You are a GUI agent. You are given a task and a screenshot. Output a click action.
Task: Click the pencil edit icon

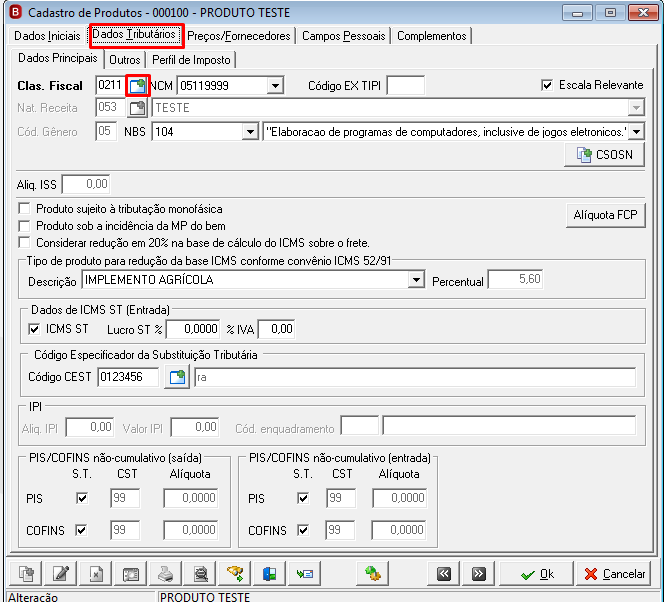[x=61, y=574]
